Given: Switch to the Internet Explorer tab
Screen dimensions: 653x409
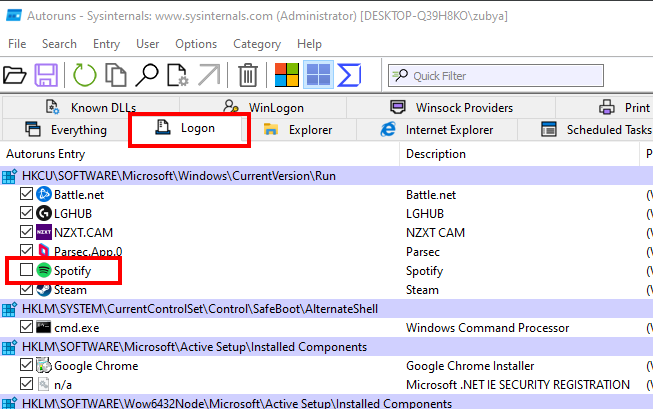Looking at the screenshot, I should pos(437,130).
